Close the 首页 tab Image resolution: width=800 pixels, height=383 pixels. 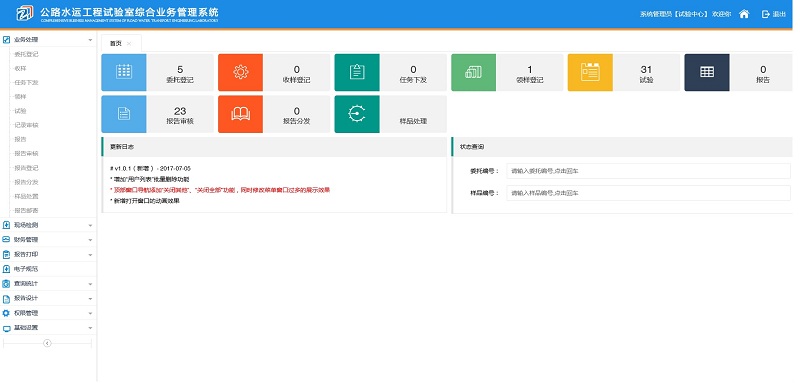(x=129, y=43)
